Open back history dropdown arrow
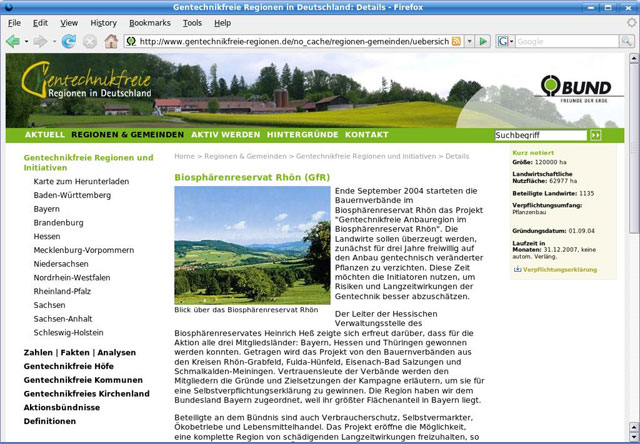 [x=26, y=41]
